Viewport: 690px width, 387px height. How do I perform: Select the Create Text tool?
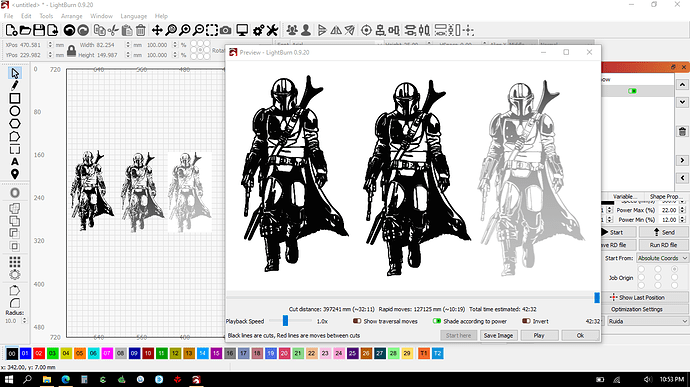[x=15, y=162]
